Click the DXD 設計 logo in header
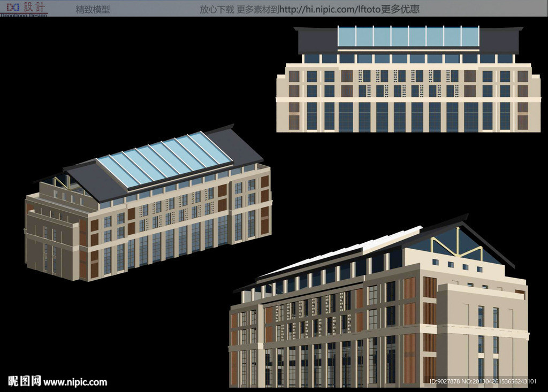 pyautogui.click(x=24, y=9)
